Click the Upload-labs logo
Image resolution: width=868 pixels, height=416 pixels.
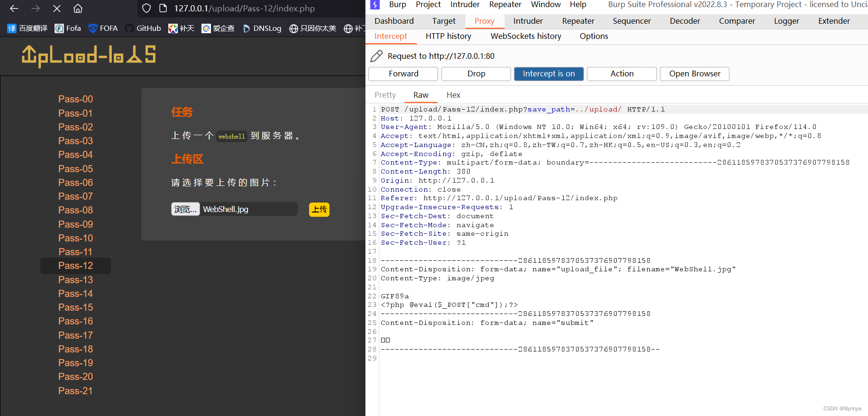(x=89, y=56)
